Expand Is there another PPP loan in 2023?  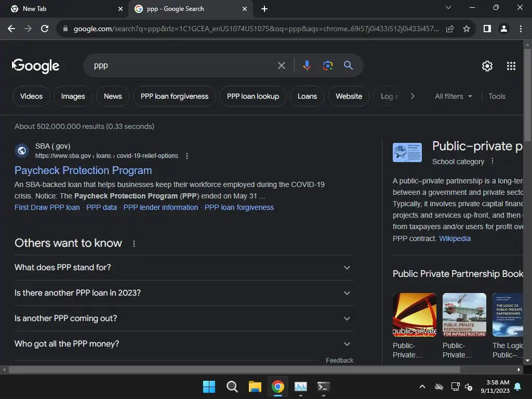click(184, 293)
